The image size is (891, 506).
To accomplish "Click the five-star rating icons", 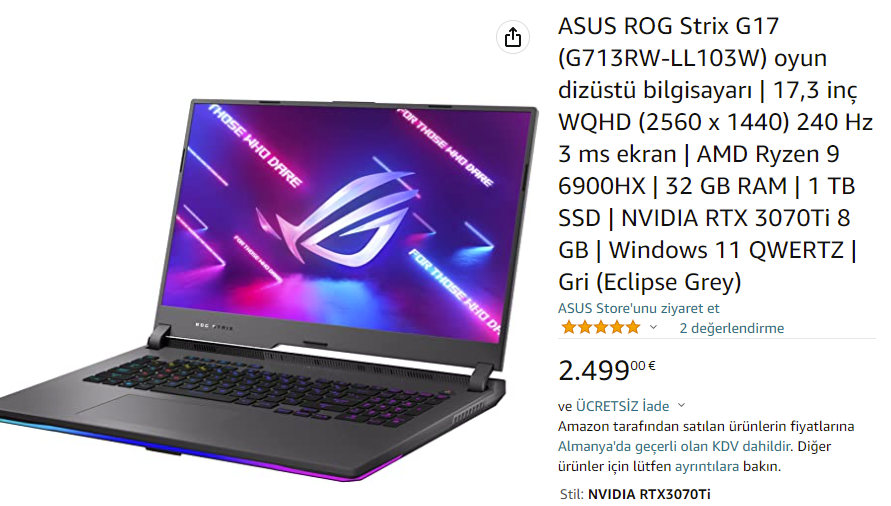I will (601, 327).
